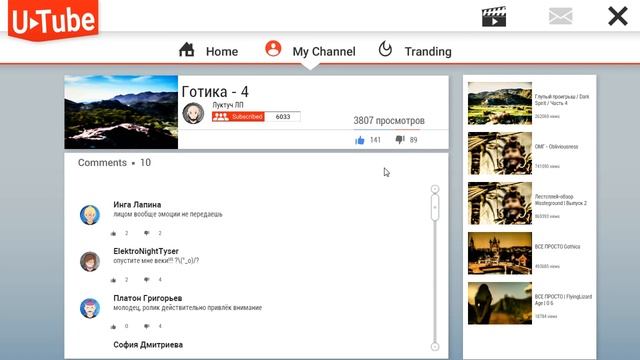Image resolution: width=640 pixels, height=360 pixels.
Task: Open the ОМГ - Obliviousness thumbnail
Action: point(500,153)
